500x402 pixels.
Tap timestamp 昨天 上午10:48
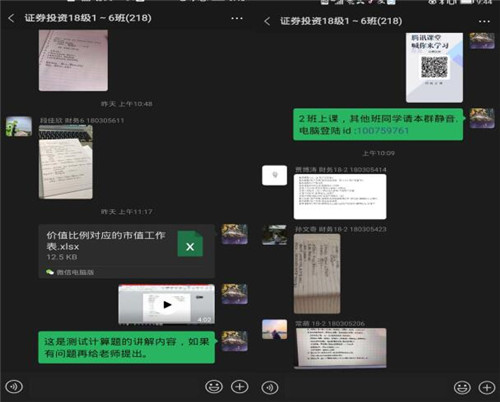(127, 104)
